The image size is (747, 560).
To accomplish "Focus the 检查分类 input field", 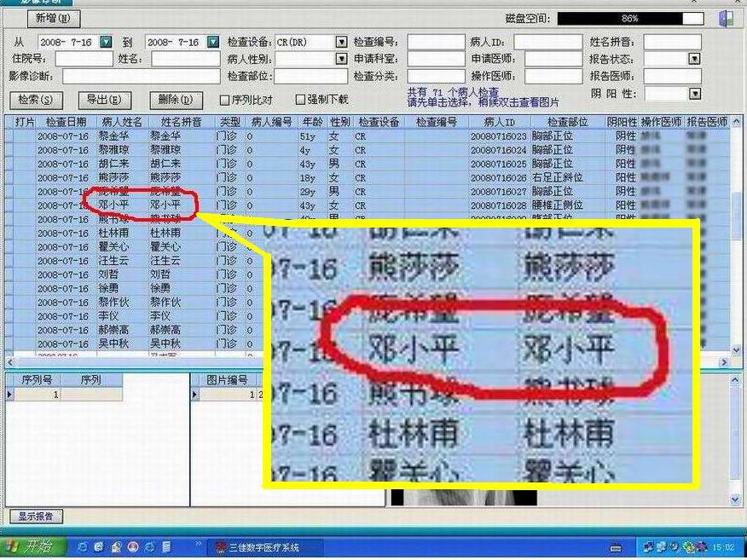I will tap(436, 76).
